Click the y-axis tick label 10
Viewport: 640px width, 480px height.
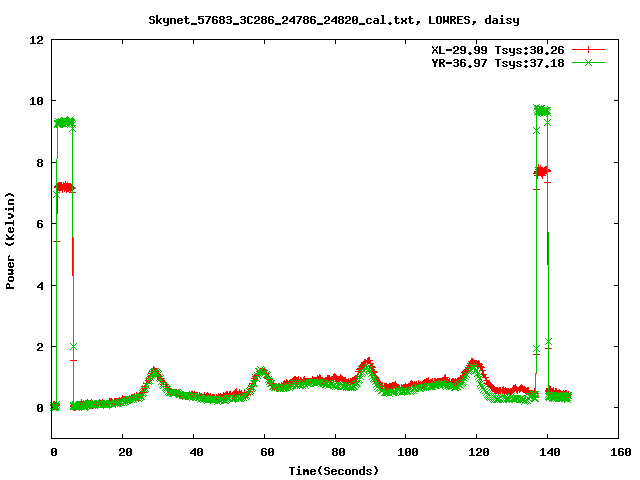(36, 101)
